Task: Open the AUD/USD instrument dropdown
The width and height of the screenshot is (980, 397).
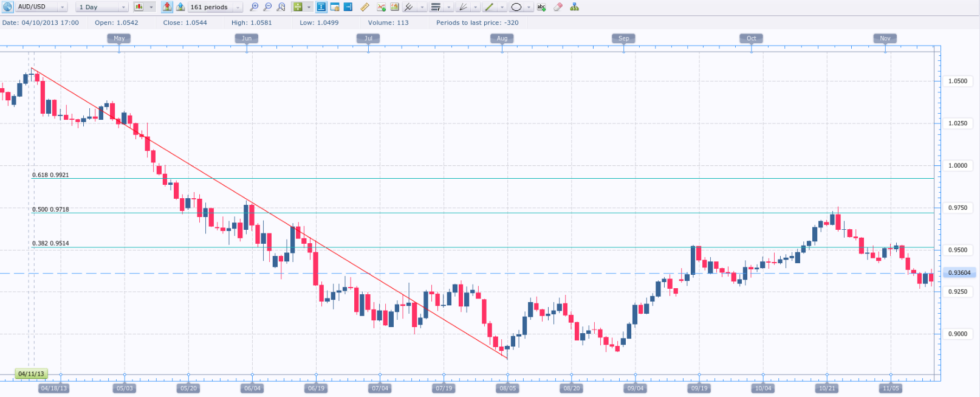Action: point(41,7)
